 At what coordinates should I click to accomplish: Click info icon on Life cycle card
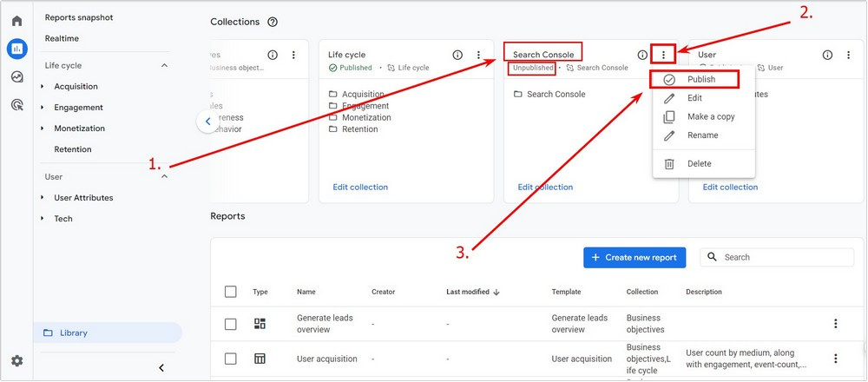(x=457, y=55)
